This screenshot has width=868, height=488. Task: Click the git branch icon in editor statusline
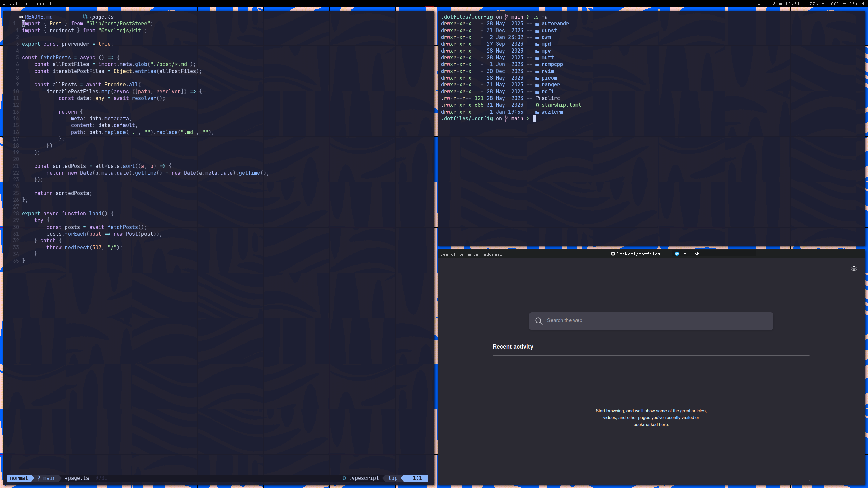[x=39, y=478]
